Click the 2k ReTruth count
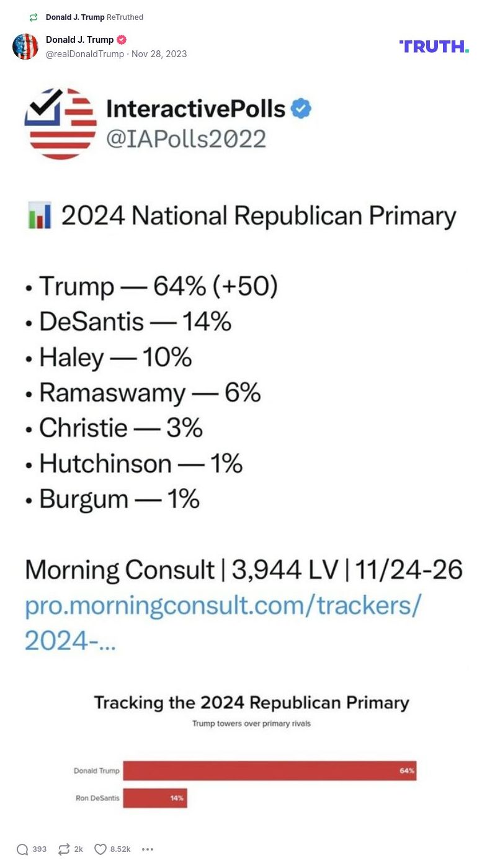 tap(78, 849)
